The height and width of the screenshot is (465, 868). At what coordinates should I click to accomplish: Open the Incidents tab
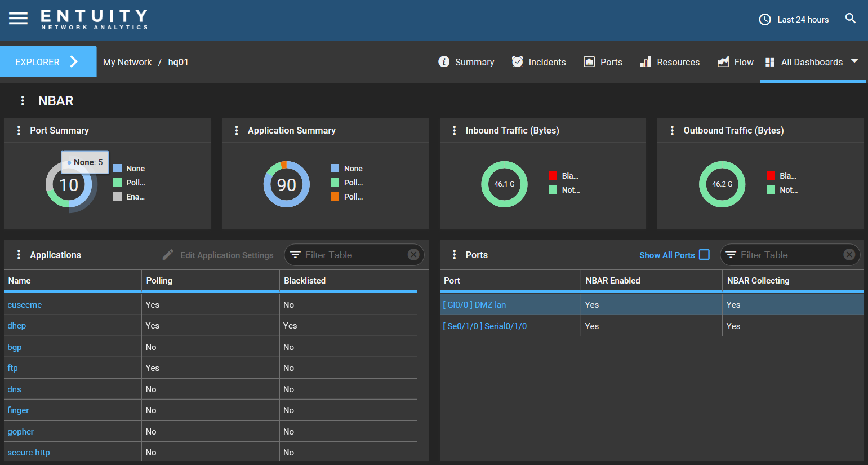(538, 62)
